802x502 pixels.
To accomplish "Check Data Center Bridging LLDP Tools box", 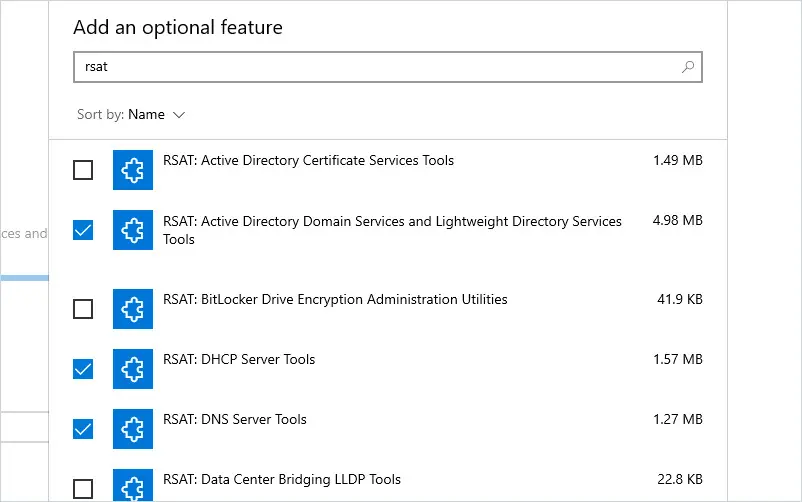I will 83,489.
